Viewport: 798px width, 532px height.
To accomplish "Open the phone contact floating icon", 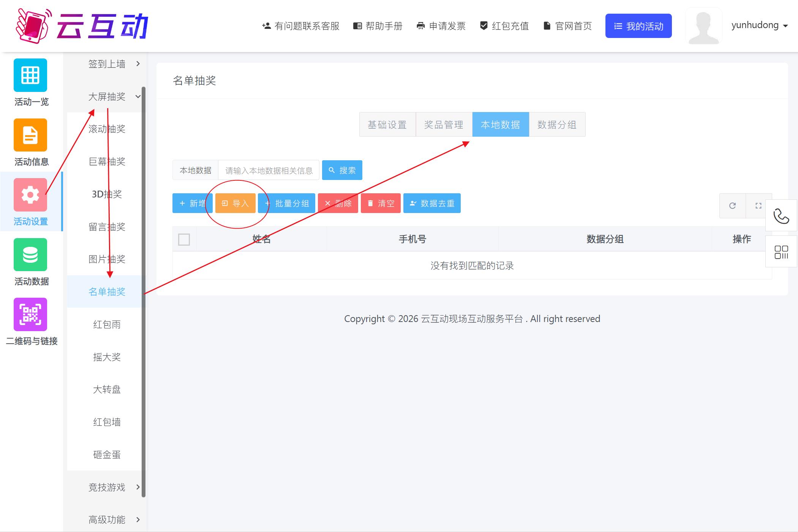I will [x=781, y=216].
